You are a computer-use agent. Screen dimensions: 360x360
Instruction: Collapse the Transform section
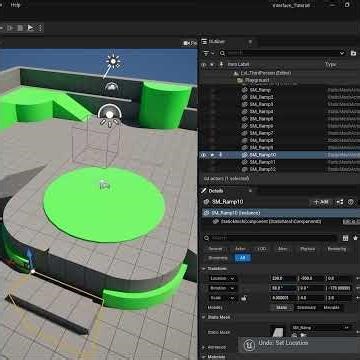pyautogui.click(x=203, y=269)
